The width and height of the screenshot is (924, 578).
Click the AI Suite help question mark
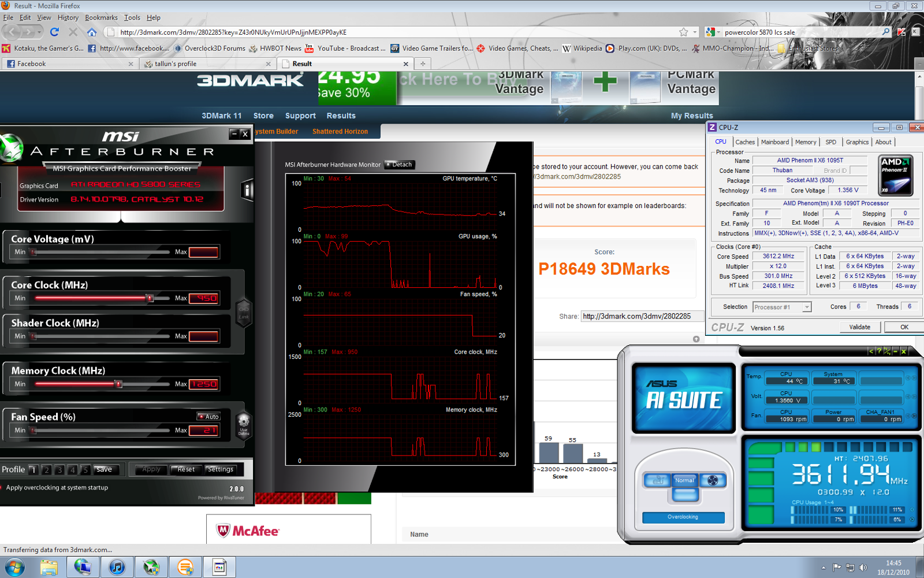879,351
